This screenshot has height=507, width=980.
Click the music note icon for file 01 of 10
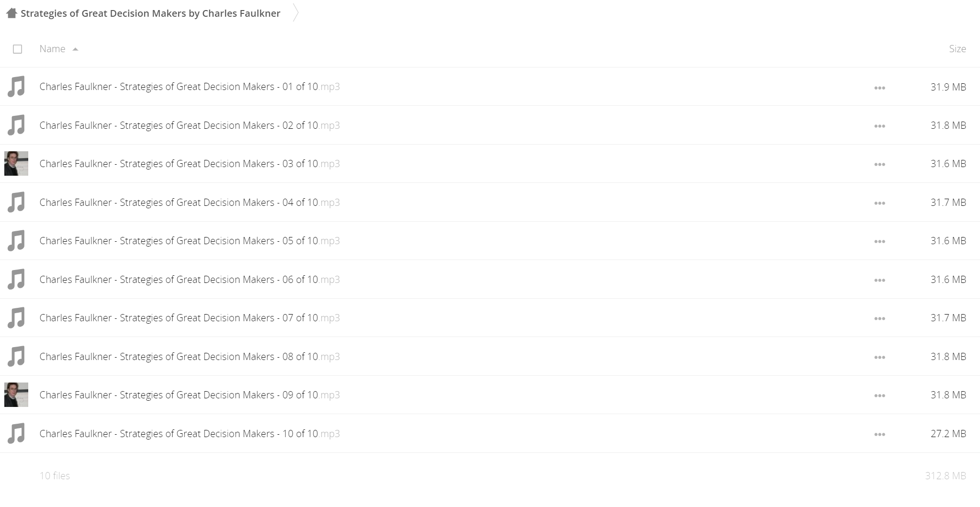click(16, 87)
